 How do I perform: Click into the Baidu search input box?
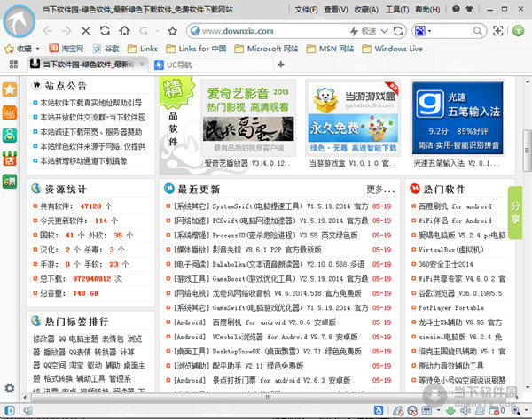[452, 31]
